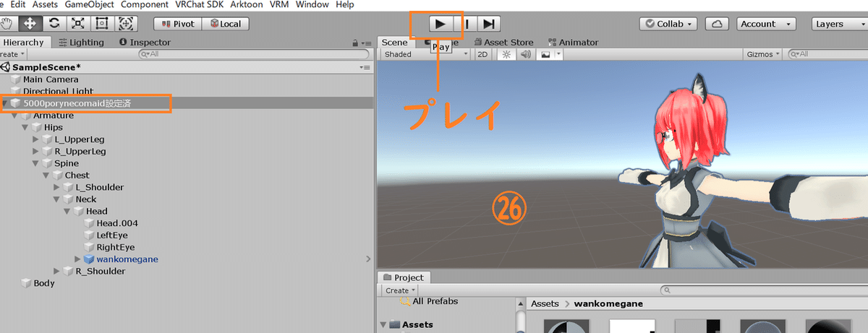Open Assets breadcrumb in Project panel
The width and height of the screenshot is (868, 333).
(545, 304)
